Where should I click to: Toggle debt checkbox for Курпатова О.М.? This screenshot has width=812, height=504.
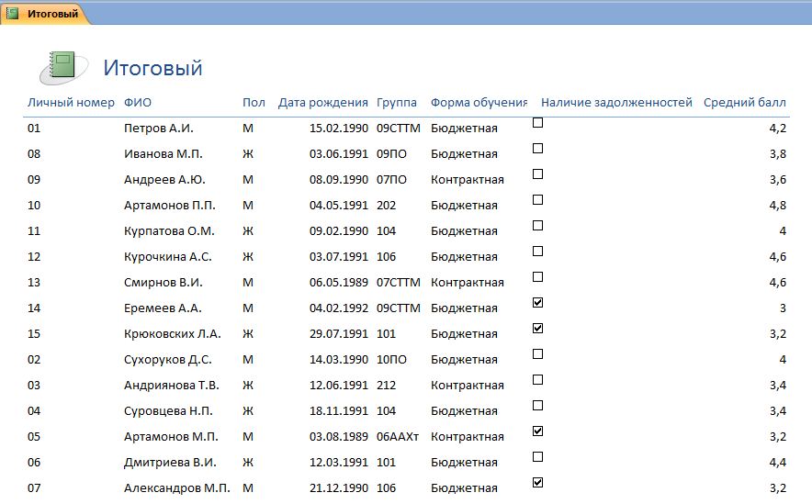(x=538, y=226)
